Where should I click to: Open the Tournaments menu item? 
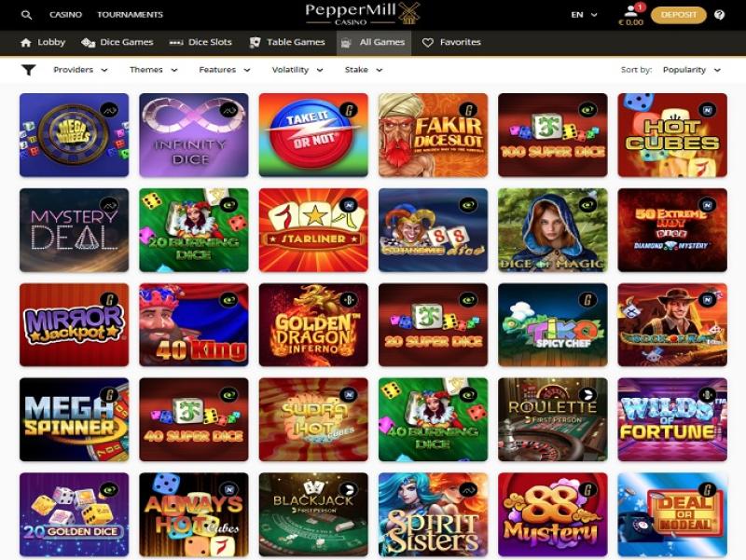pyautogui.click(x=130, y=15)
